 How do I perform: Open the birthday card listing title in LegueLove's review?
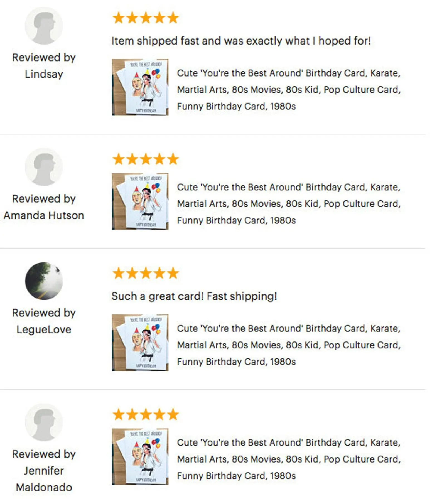(289, 345)
